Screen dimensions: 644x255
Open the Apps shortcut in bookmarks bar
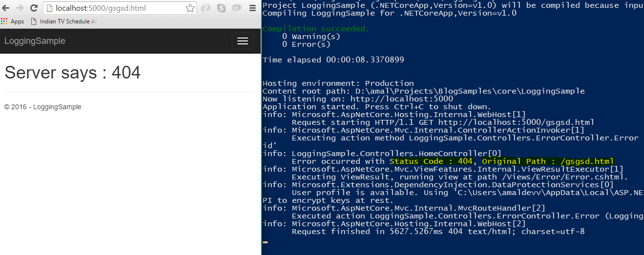[x=13, y=21]
